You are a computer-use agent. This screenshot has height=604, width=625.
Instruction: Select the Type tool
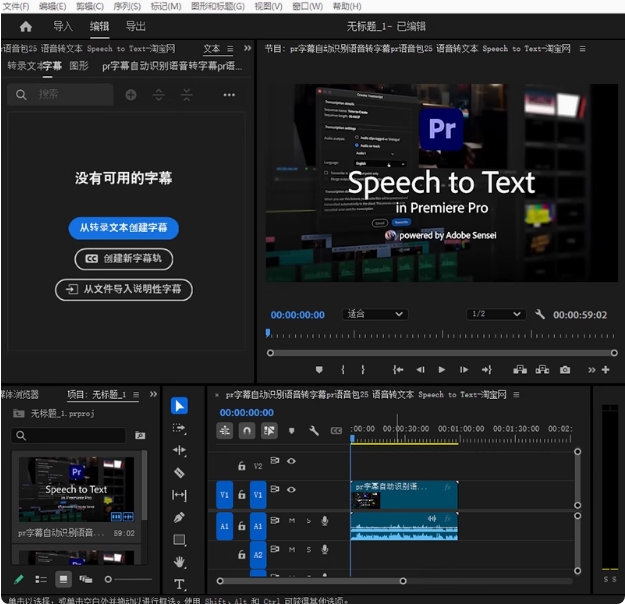[179, 584]
